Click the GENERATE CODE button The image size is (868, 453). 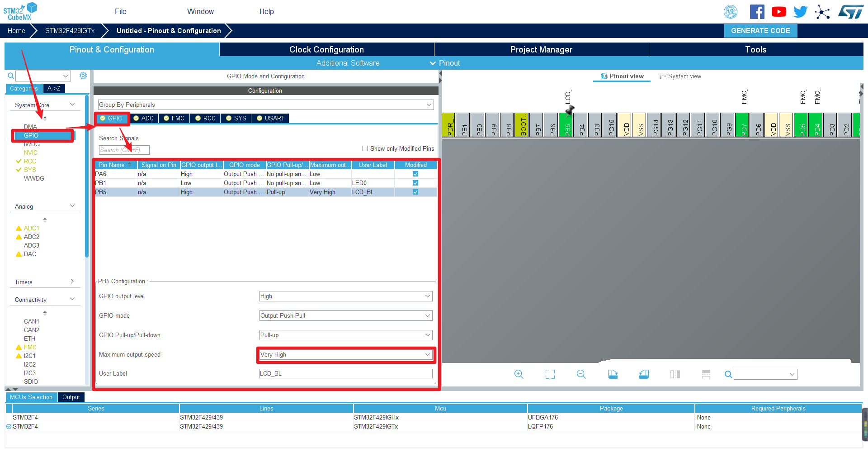tap(760, 31)
